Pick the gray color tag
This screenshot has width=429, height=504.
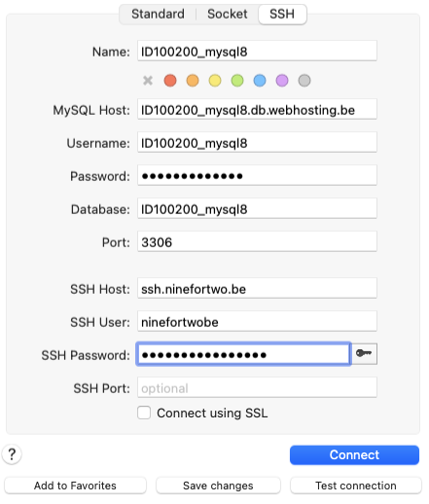pyautogui.click(x=304, y=81)
